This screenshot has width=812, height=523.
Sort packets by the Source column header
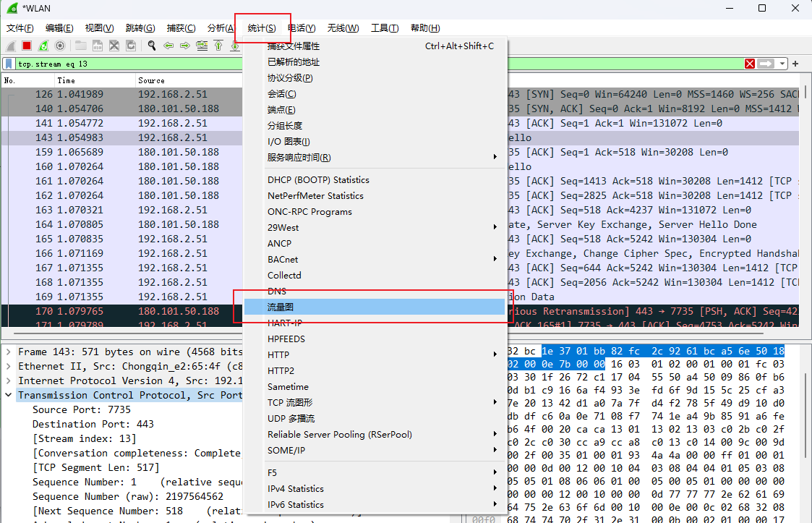coord(189,80)
